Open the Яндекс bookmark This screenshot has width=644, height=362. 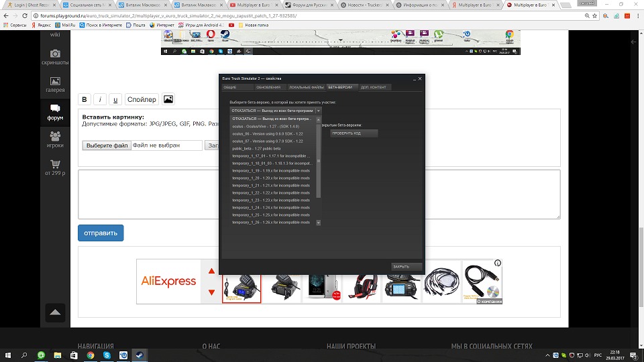(x=41, y=25)
